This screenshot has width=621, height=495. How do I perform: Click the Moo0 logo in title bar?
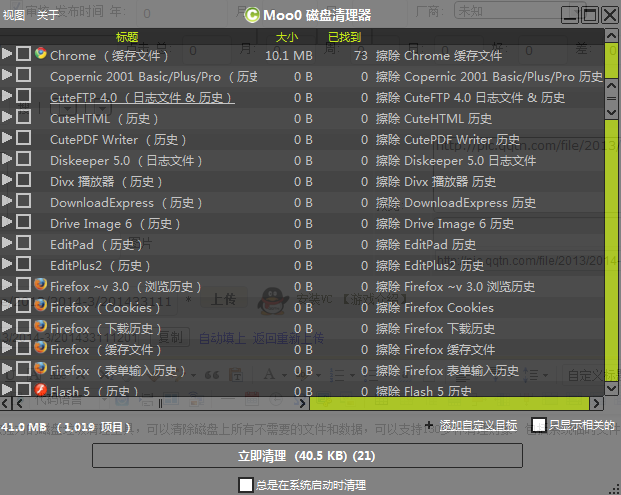click(252, 15)
